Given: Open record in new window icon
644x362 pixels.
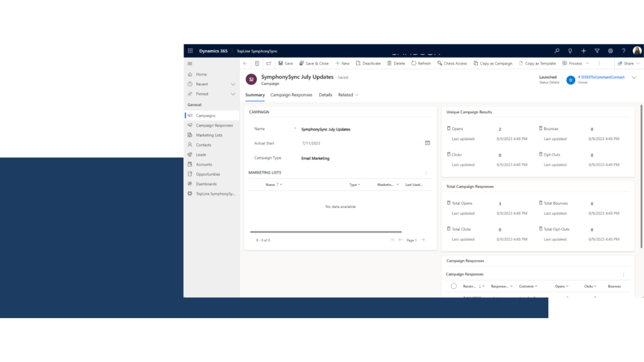Looking at the screenshot, I should [x=269, y=63].
